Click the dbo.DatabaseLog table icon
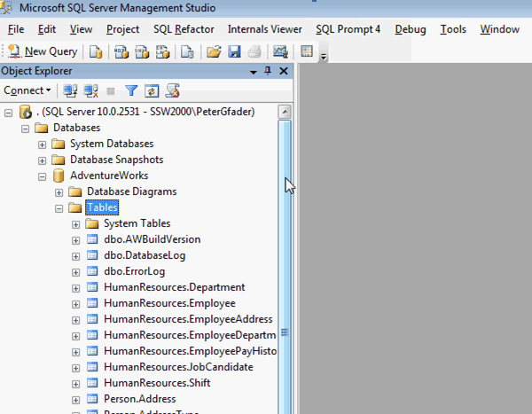The image size is (532, 414). pos(92,255)
